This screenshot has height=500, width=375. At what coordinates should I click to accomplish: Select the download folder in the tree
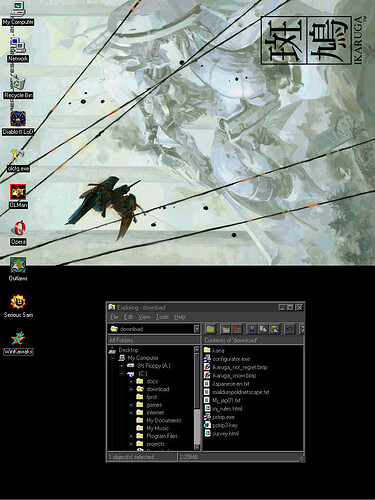point(158,389)
